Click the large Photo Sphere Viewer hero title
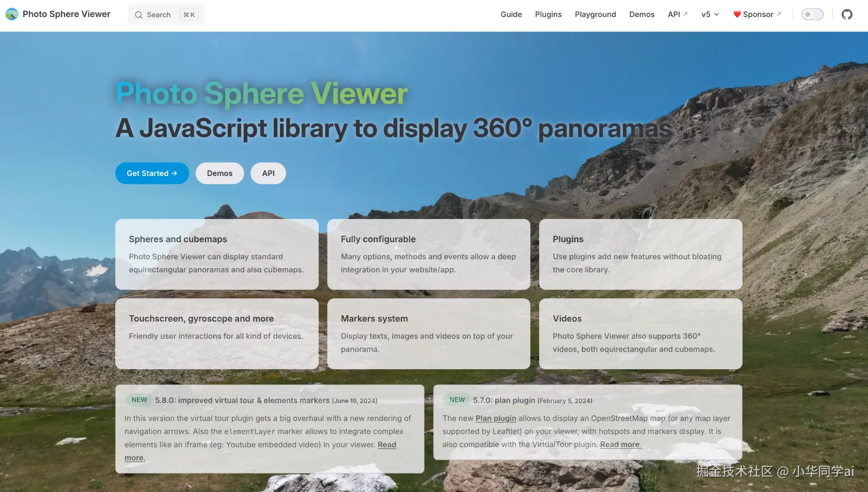This screenshot has height=492, width=868. point(262,93)
